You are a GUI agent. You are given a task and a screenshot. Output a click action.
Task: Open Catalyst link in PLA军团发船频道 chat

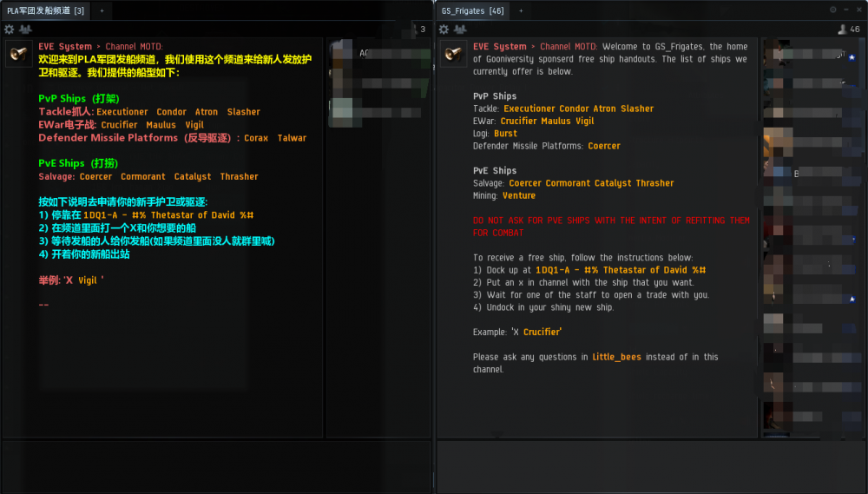pos(193,176)
